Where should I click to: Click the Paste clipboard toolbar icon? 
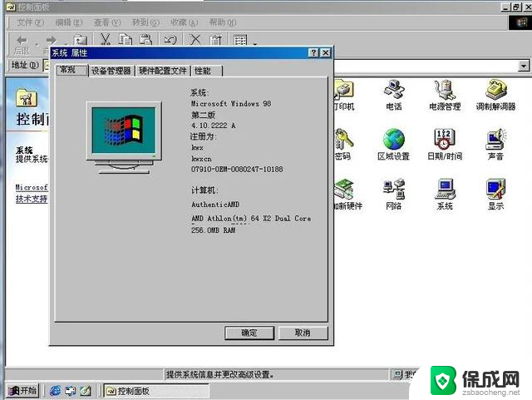146,40
